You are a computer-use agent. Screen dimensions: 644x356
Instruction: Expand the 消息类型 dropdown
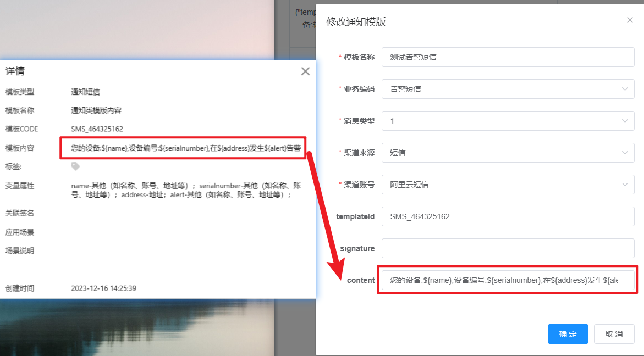[508, 121]
